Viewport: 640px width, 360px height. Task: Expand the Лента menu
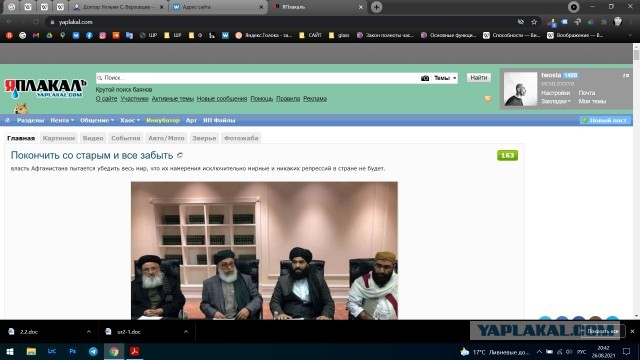tap(62, 120)
